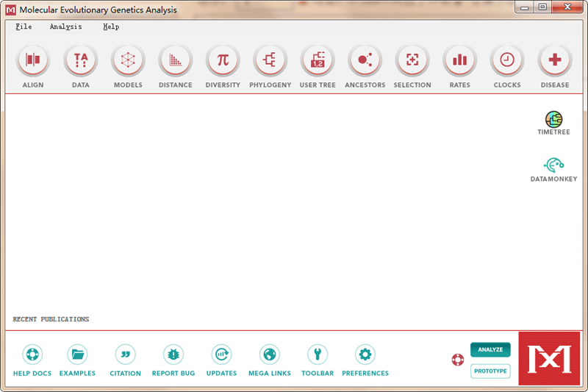Image resolution: width=588 pixels, height=392 pixels.
Task: Open the ALIGN tool
Action: 33,60
